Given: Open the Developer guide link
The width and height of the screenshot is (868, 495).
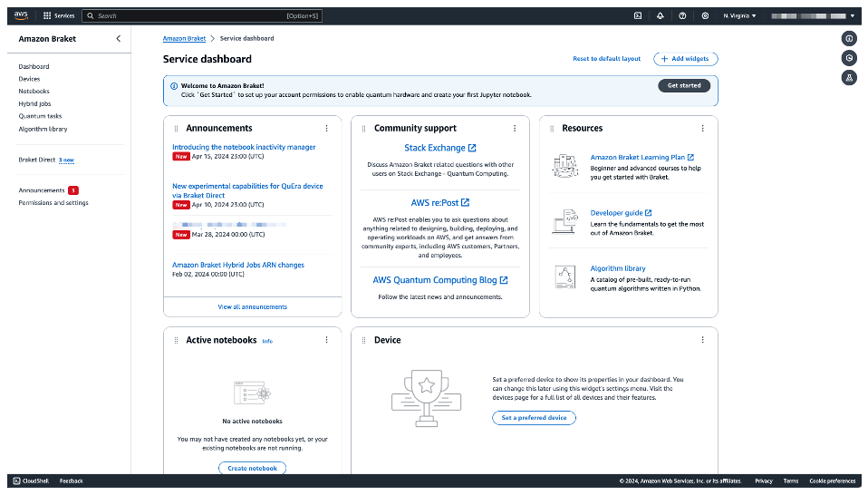Looking at the screenshot, I should [x=621, y=213].
